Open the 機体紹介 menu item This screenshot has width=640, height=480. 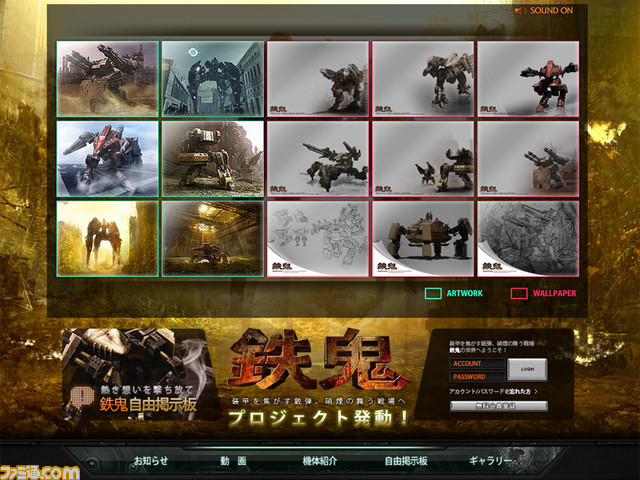[320, 461]
